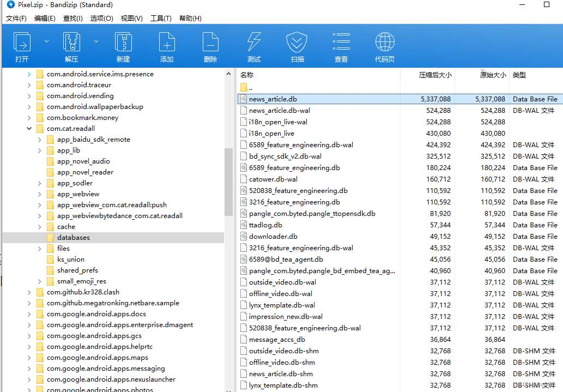Select file news_article.db-shm
This screenshot has height=392, width=563.
[x=281, y=374]
